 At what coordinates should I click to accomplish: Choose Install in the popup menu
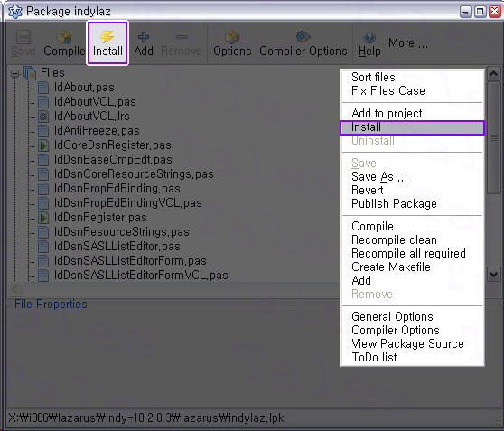click(412, 127)
